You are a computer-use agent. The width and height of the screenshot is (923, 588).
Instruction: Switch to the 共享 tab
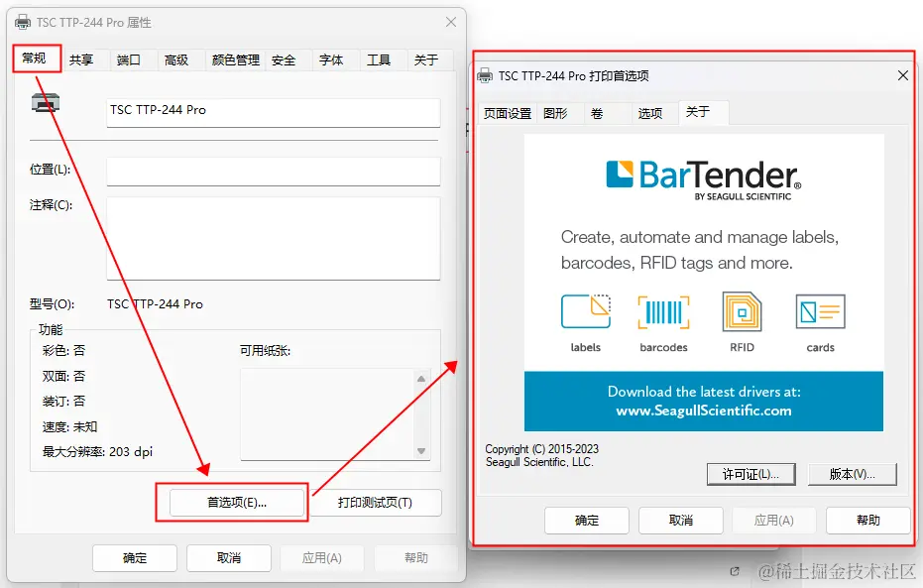point(81,60)
